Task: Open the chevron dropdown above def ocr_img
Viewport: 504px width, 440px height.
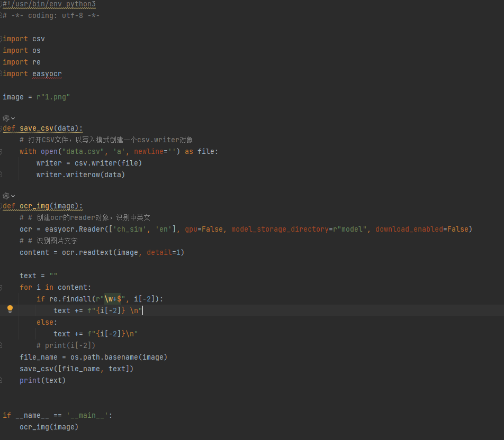Action: pyautogui.click(x=13, y=196)
